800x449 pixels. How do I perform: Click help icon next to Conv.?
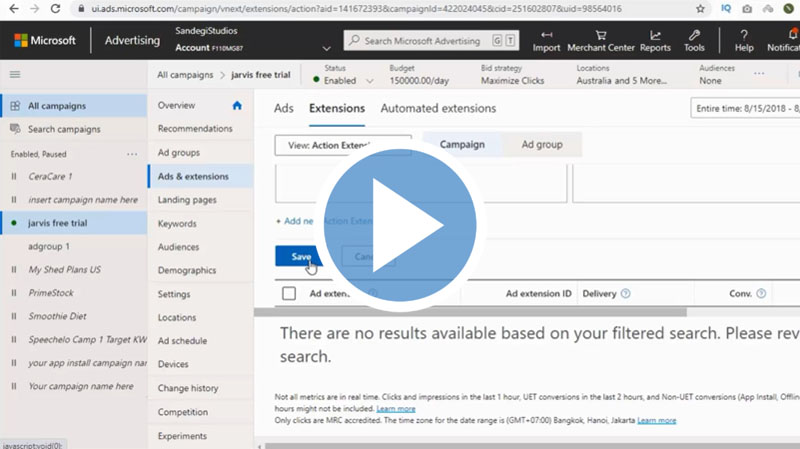(x=761, y=293)
